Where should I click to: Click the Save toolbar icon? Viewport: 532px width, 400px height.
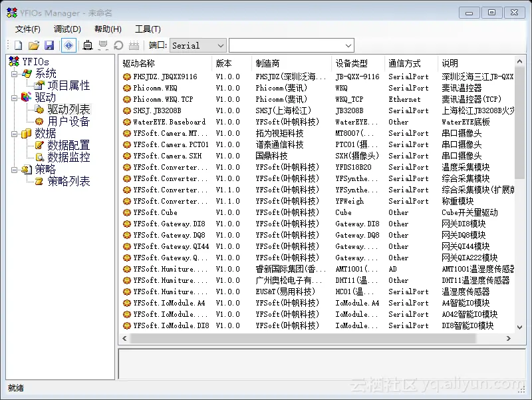(50, 45)
